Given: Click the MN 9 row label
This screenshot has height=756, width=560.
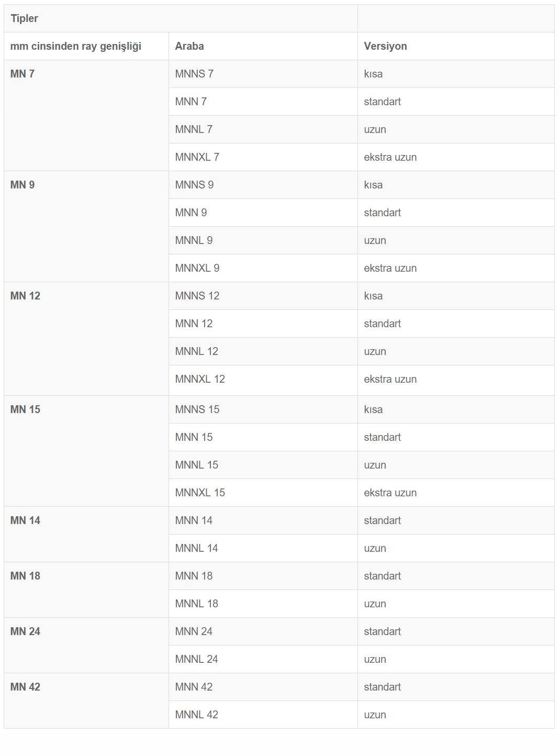Looking at the screenshot, I should [23, 185].
